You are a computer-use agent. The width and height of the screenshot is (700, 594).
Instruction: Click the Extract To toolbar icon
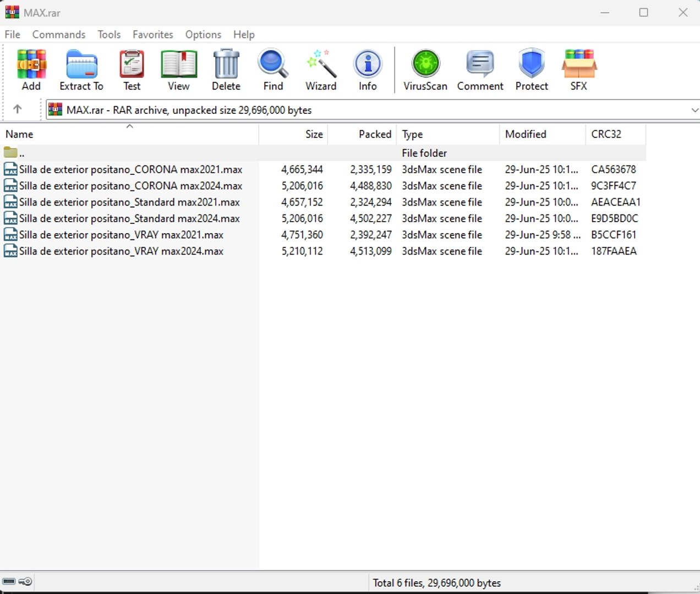pyautogui.click(x=81, y=64)
